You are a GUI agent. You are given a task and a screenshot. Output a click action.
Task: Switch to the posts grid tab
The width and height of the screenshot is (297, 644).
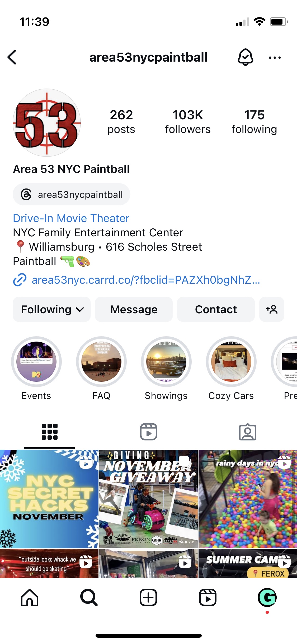click(x=49, y=432)
